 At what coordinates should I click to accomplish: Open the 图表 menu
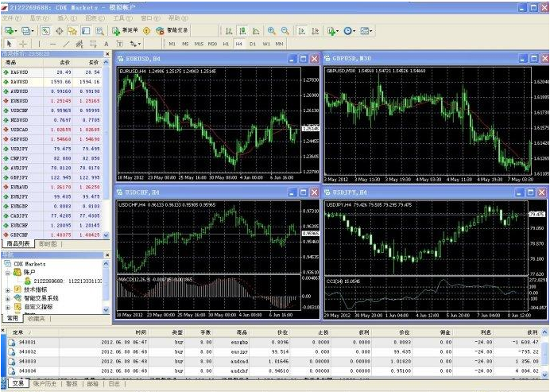(95, 18)
